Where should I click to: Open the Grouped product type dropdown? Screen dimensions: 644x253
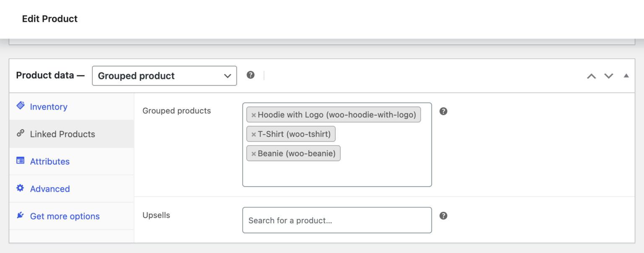164,76
